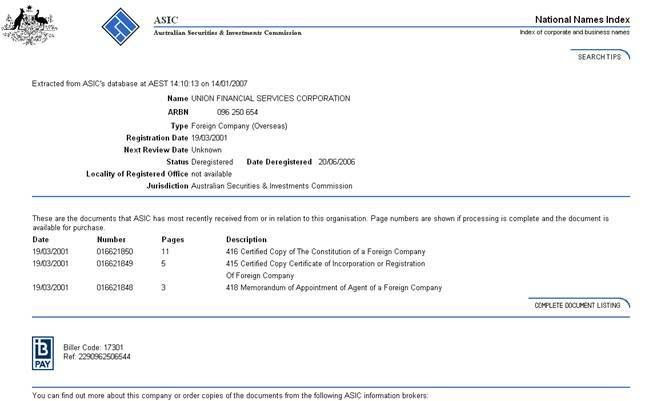
Task: Click the locality value not available
Action: coord(212,174)
